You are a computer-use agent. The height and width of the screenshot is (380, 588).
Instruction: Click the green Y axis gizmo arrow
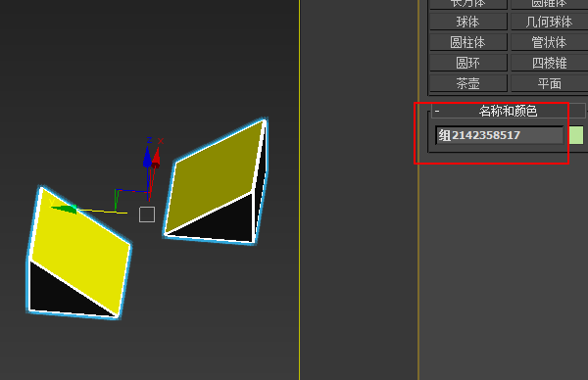[x=65, y=210]
